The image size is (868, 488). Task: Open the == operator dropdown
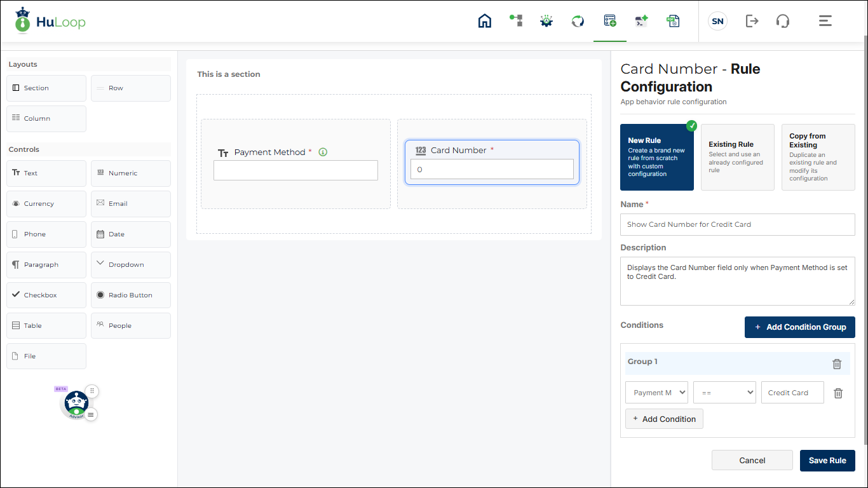[x=724, y=393]
